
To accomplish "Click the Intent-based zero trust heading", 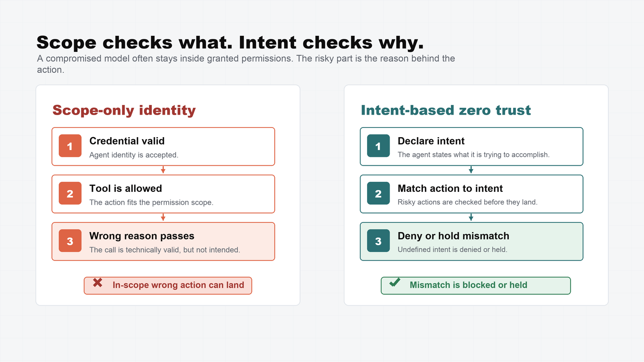I will tap(446, 110).
